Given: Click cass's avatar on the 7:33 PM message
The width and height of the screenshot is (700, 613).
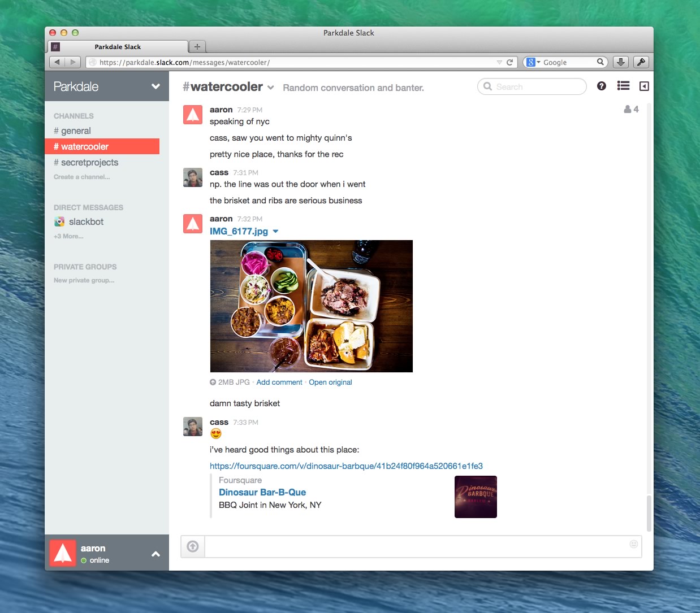Looking at the screenshot, I should [x=193, y=427].
